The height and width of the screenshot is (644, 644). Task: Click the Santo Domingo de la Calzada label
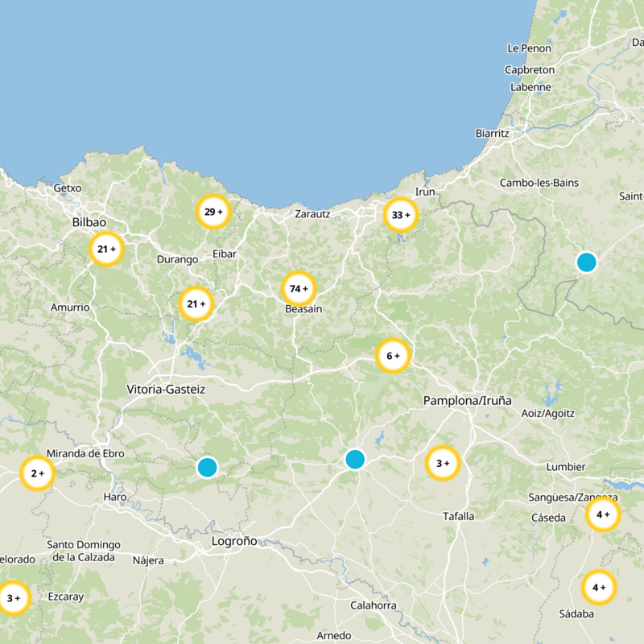84,551
